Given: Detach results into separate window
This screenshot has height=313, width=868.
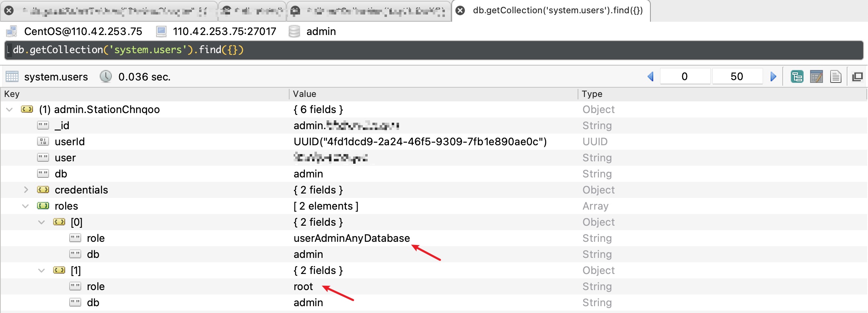Looking at the screenshot, I should (857, 76).
